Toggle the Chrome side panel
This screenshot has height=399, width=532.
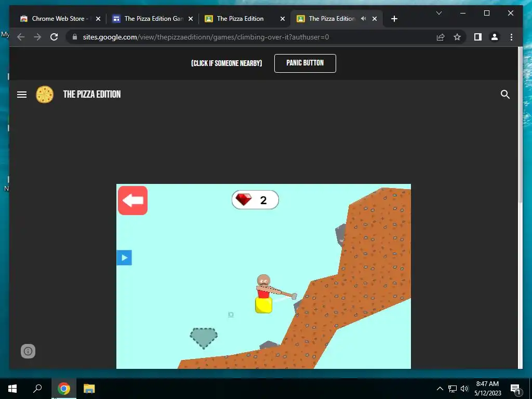pos(478,37)
